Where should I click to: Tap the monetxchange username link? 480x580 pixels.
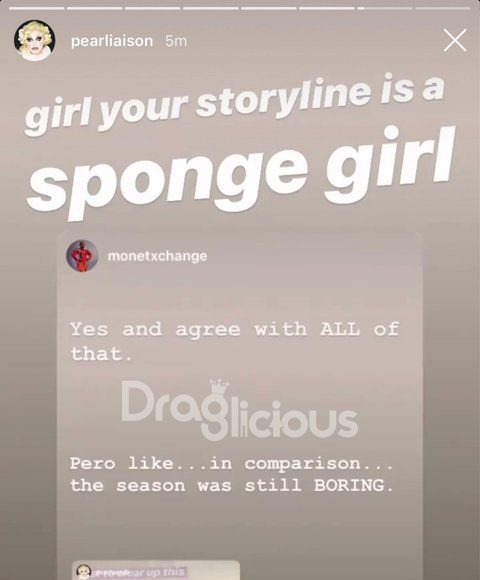(157, 256)
